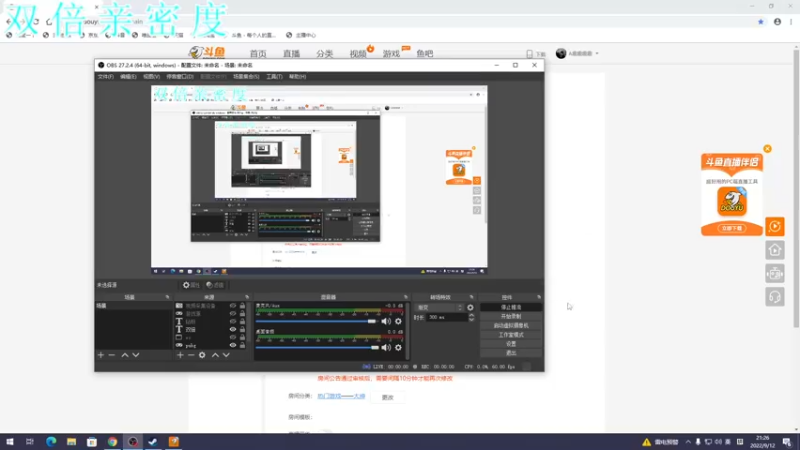The image size is (800, 450).
Task: Open the 帮助(H) menu in OBS
Action: (297, 77)
